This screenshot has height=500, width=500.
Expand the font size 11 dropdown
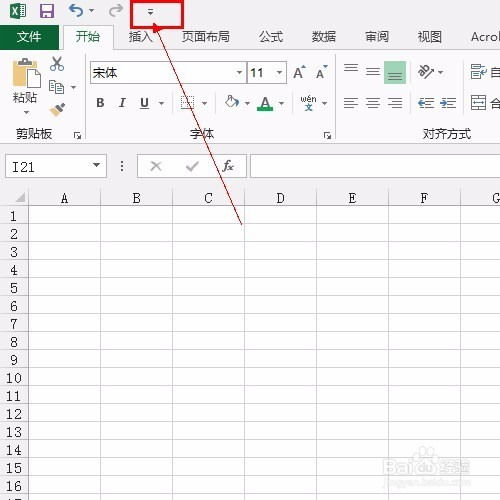click(x=279, y=72)
